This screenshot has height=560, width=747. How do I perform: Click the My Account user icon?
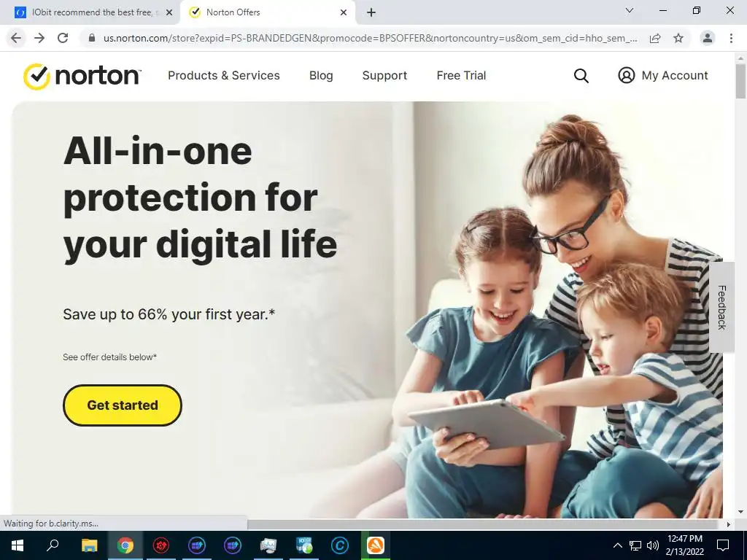626,75
